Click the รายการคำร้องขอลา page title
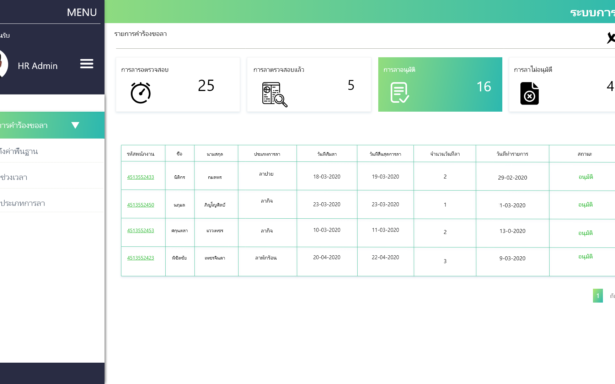615x384 pixels. point(140,34)
